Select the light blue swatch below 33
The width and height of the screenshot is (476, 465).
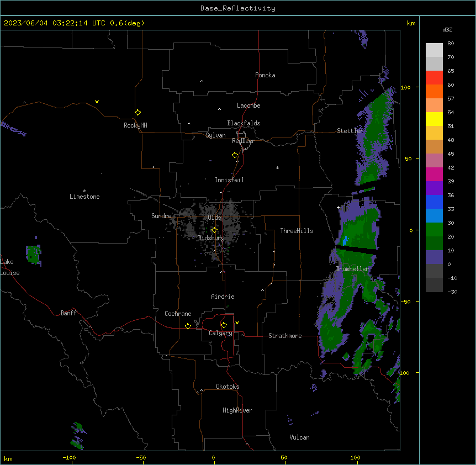pos(434,215)
